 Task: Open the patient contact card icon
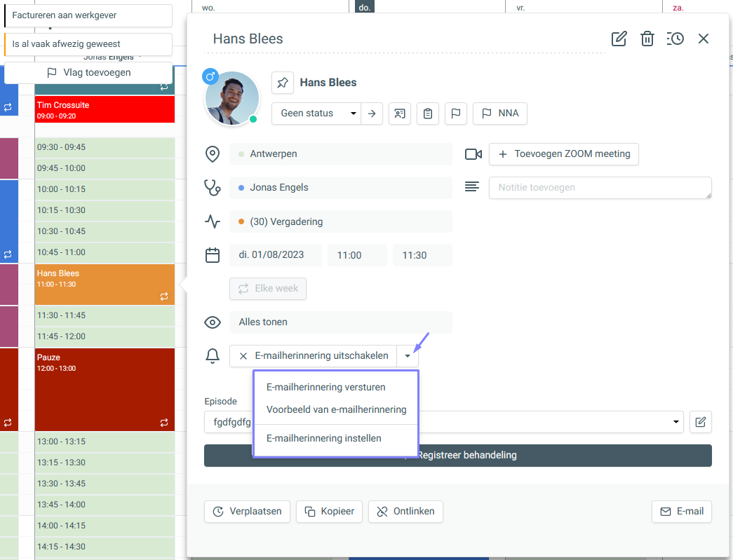click(x=400, y=114)
